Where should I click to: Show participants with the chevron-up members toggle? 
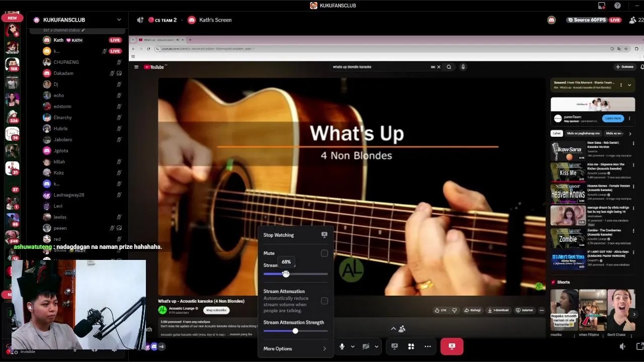pos(397,329)
